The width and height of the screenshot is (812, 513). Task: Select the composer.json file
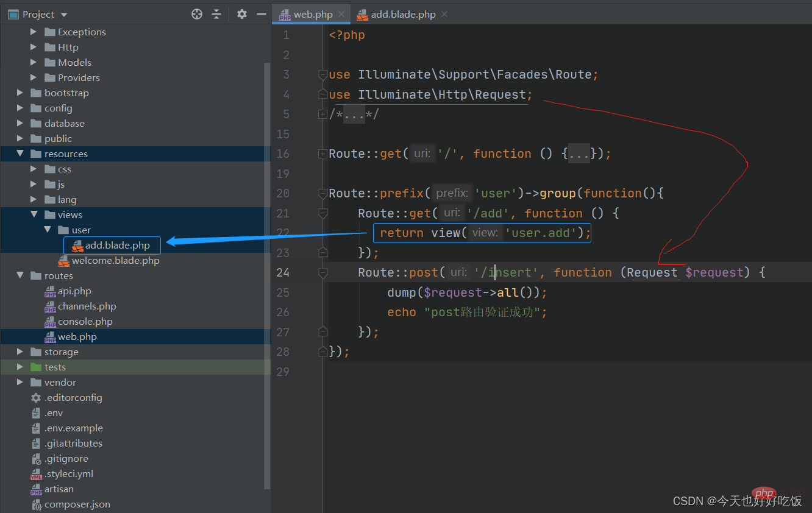[x=77, y=504]
